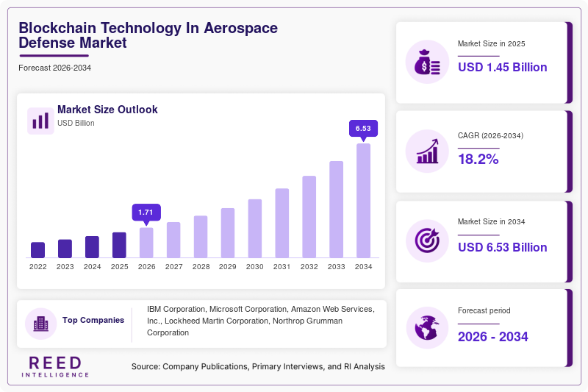Select the 2027 bar in the chart
This screenshot has height=392, width=588.
pos(173,240)
